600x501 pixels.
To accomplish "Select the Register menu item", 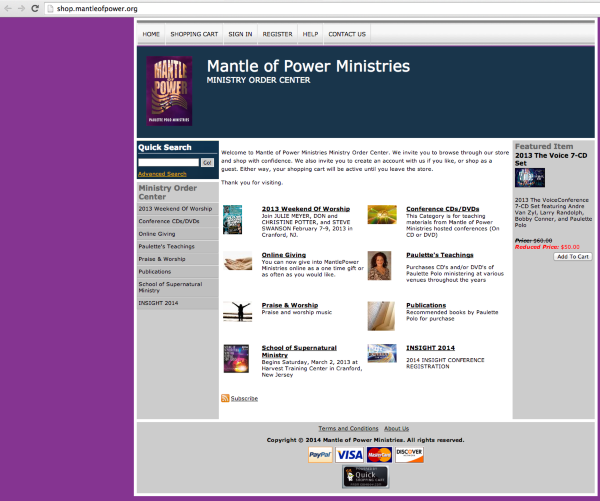I will click(x=277, y=34).
